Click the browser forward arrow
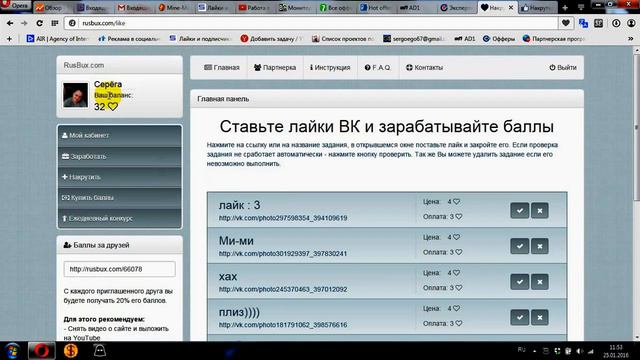This screenshot has height=360, width=640. (24, 23)
